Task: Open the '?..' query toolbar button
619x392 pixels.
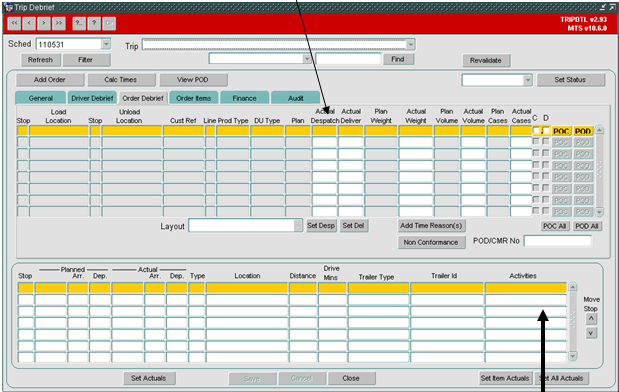Action: pos(79,24)
